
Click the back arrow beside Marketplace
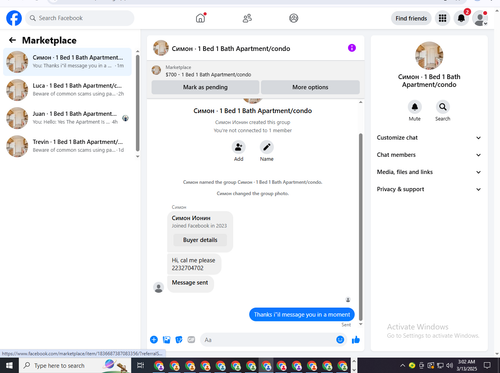(x=12, y=40)
